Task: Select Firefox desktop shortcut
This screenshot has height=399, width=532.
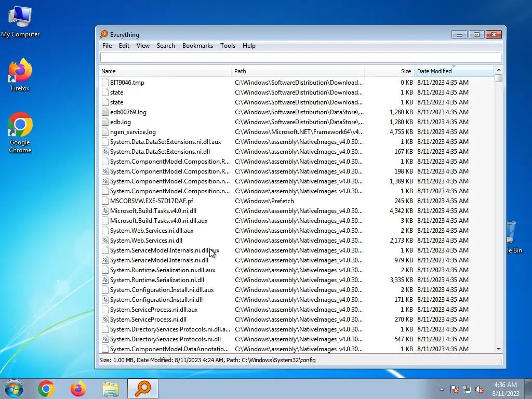Action: 20,75
